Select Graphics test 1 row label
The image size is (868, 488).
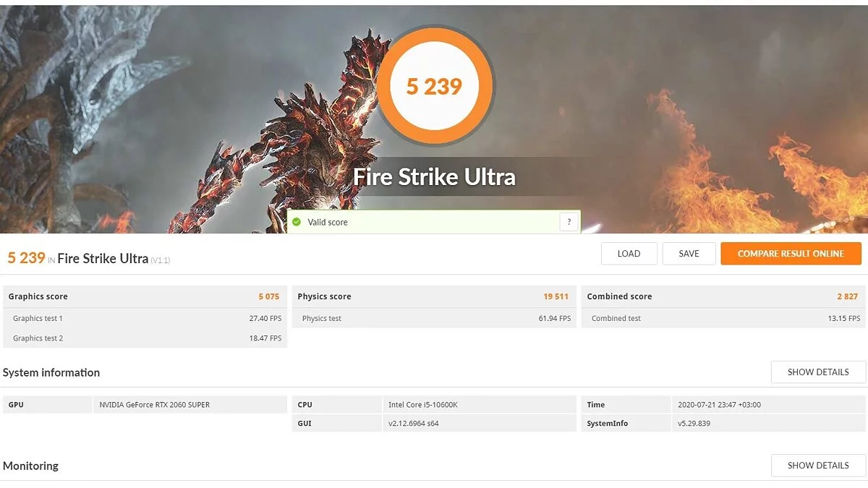point(38,318)
